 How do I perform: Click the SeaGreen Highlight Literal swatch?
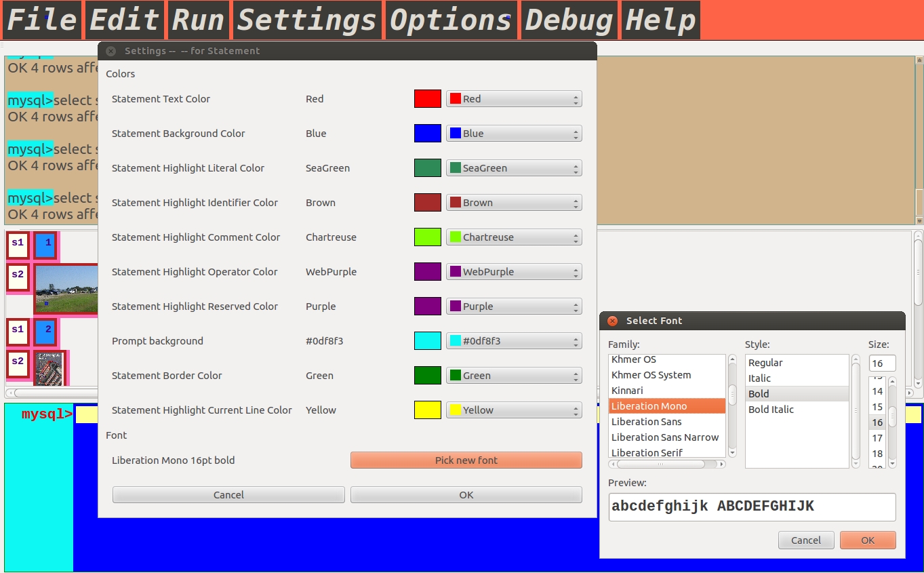[428, 168]
